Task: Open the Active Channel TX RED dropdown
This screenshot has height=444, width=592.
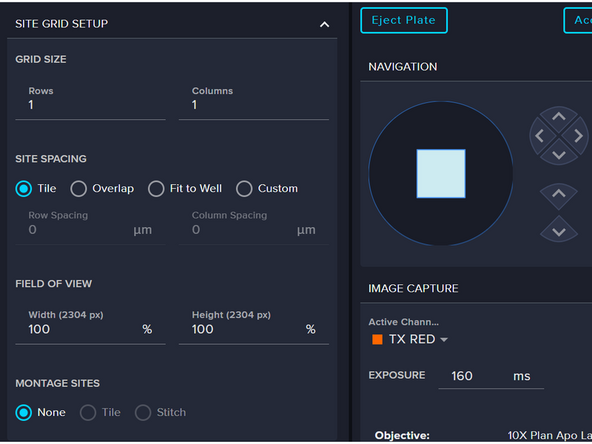Action: [410, 339]
